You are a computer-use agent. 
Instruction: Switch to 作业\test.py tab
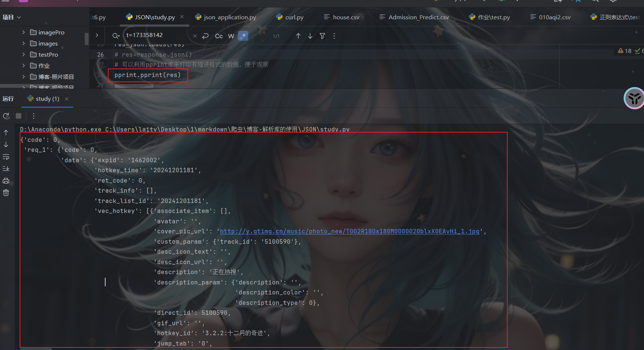pos(489,17)
